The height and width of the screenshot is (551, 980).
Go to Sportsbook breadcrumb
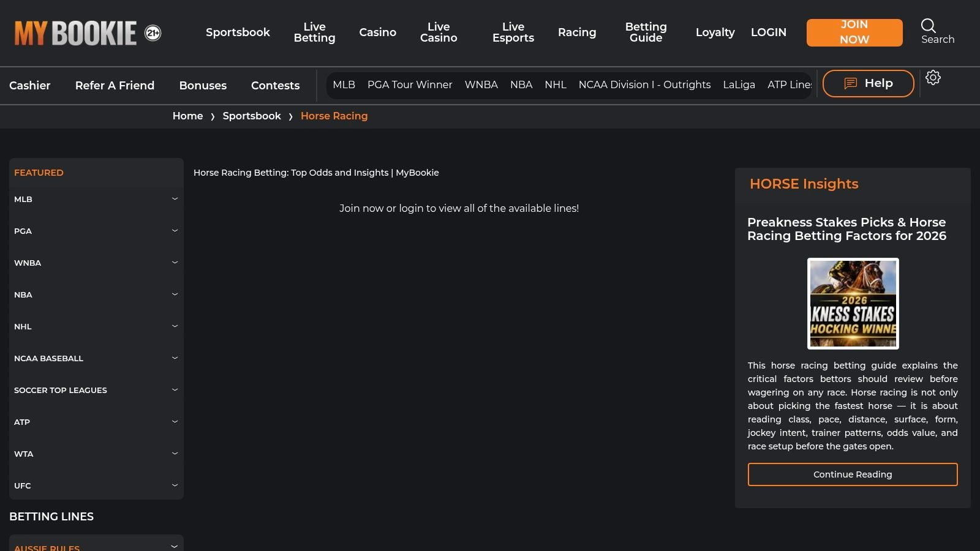(x=252, y=116)
